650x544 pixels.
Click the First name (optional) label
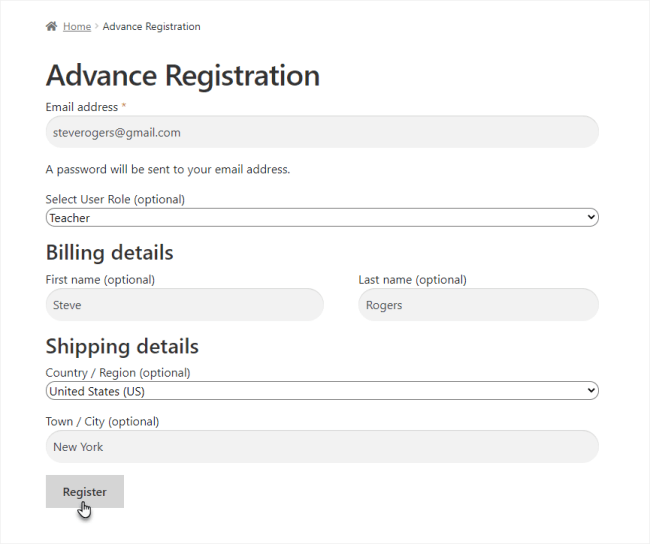[x=100, y=280]
